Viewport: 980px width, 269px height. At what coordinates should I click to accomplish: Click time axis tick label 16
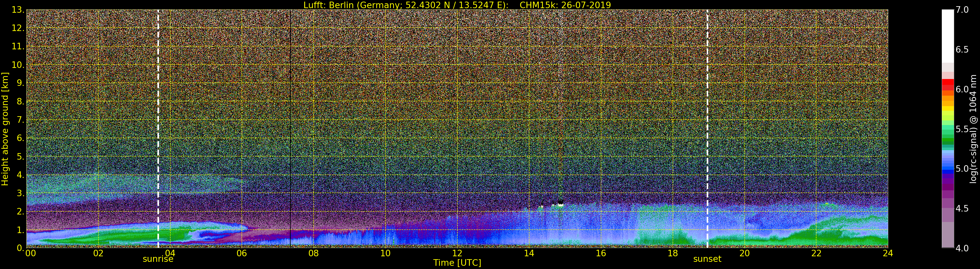[601, 253]
